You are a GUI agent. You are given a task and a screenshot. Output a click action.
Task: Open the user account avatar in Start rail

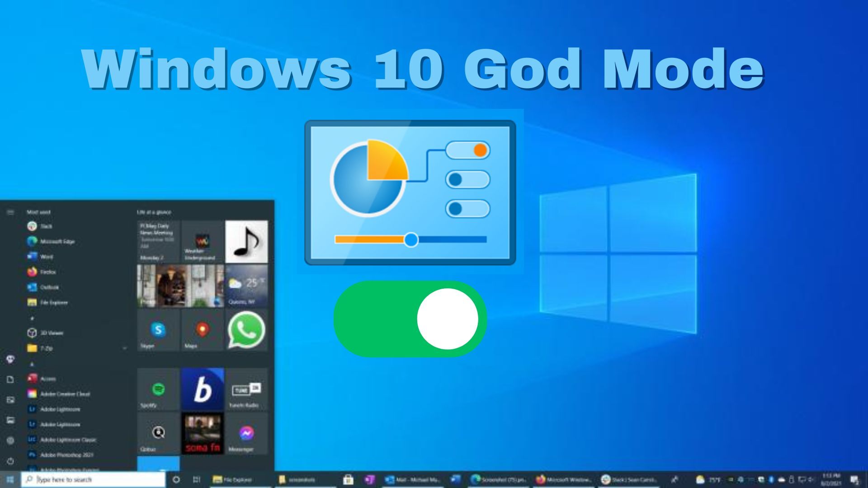(10, 359)
